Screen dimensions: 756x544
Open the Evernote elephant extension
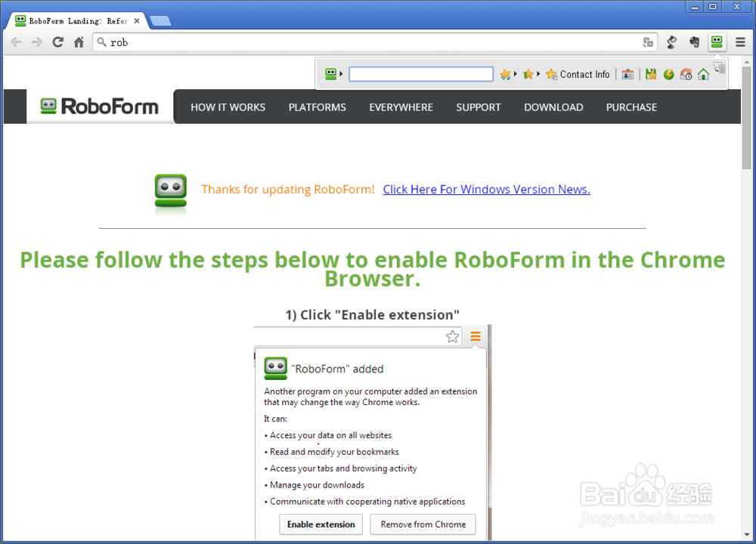coord(694,42)
